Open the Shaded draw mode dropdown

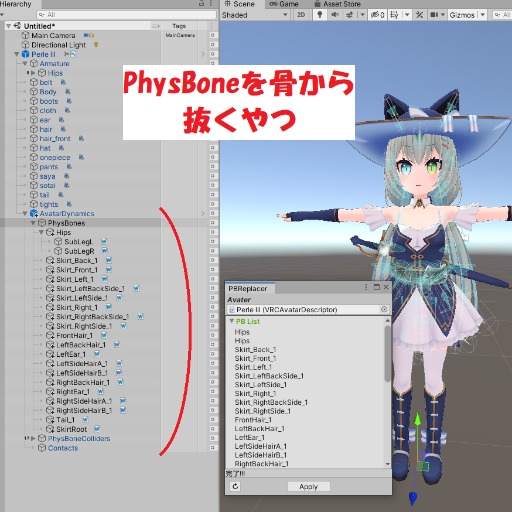pos(255,15)
